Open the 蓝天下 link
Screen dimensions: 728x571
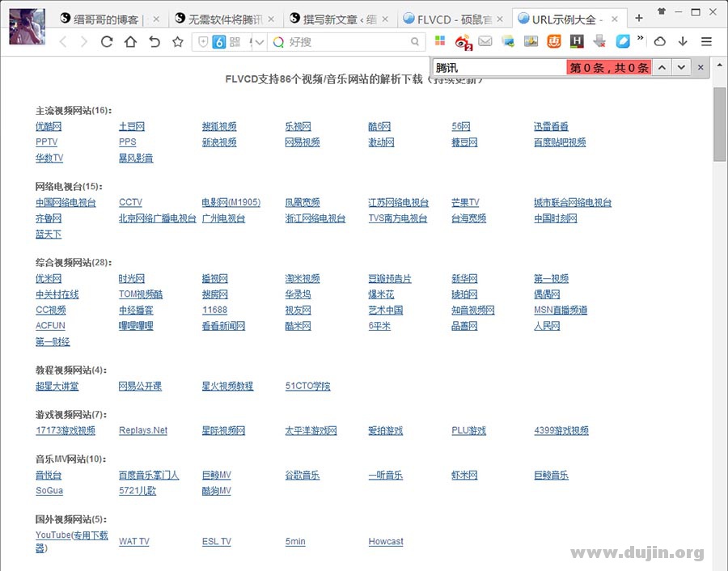pos(49,234)
